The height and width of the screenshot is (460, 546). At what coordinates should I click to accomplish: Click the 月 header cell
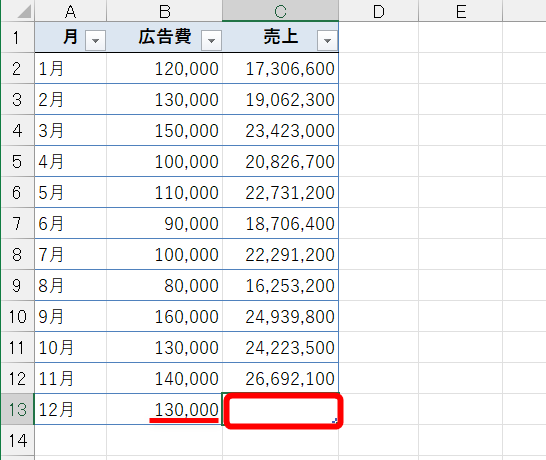[x=71, y=37]
